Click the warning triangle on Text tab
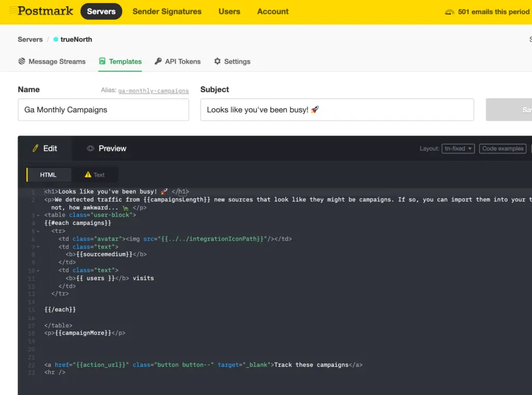The height and width of the screenshot is (395, 532). [88, 175]
